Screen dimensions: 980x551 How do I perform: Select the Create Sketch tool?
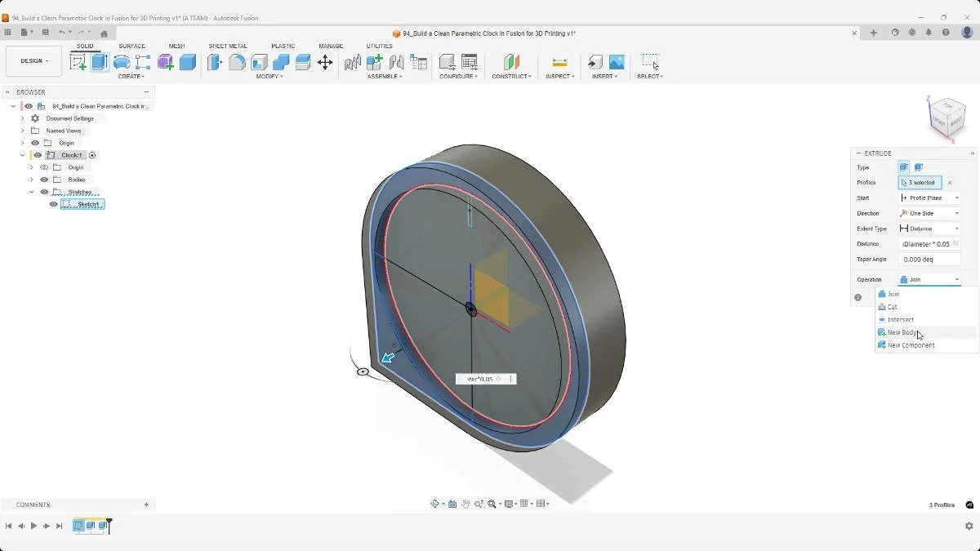click(x=79, y=62)
